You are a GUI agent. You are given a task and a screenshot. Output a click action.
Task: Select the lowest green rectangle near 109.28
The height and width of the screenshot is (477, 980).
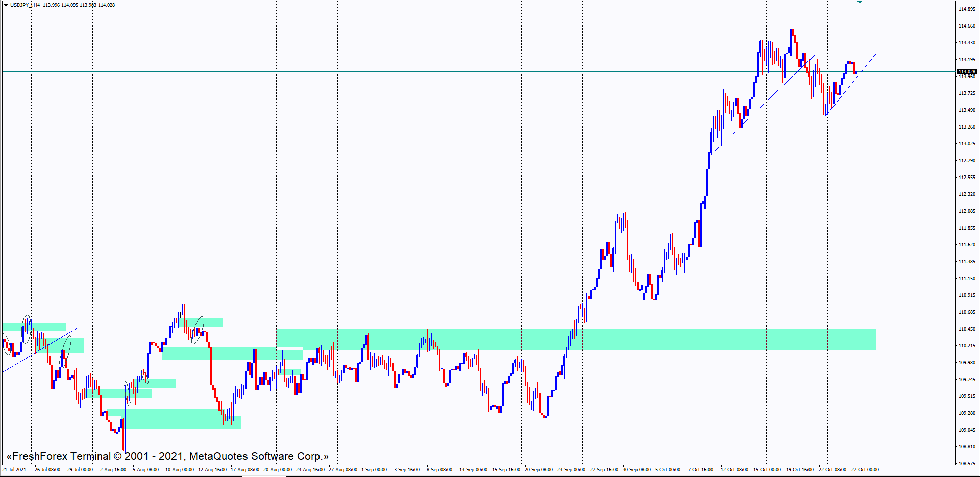coord(174,419)
